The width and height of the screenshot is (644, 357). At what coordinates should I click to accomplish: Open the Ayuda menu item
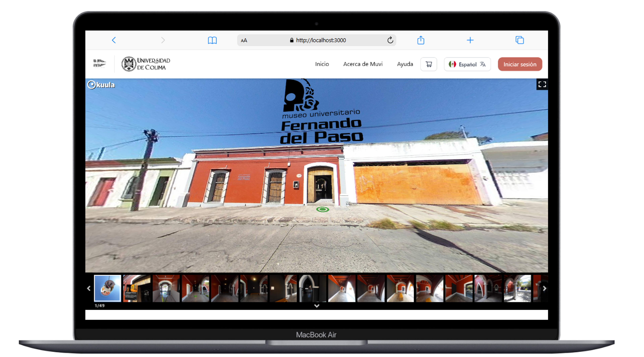point(405,64)
